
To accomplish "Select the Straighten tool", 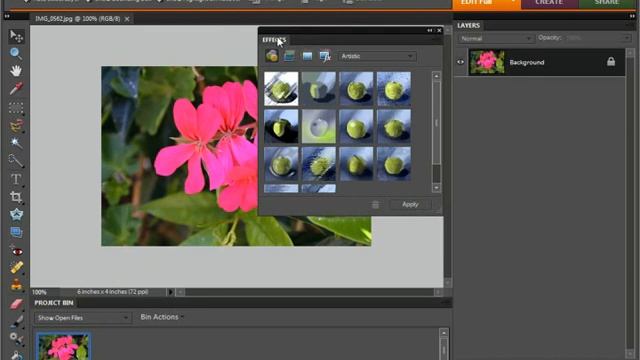I will (x=16, y=232).
